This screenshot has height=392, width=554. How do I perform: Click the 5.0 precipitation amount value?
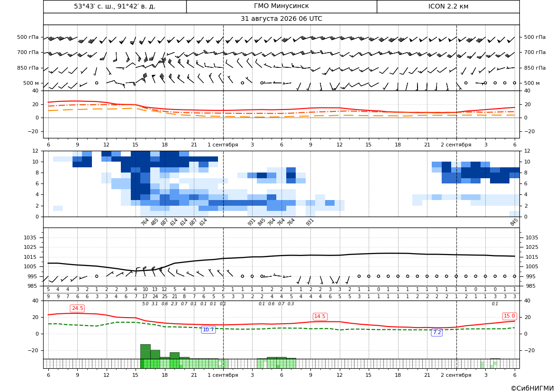(145, 304)
